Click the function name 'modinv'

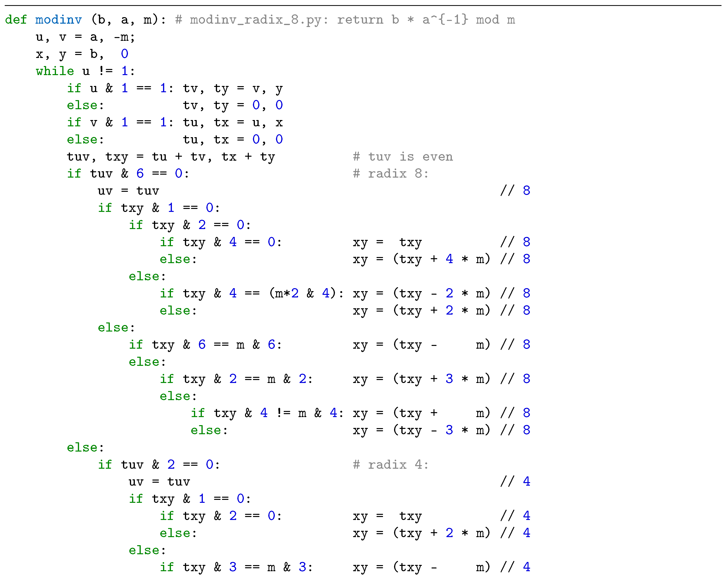point(58,20)
